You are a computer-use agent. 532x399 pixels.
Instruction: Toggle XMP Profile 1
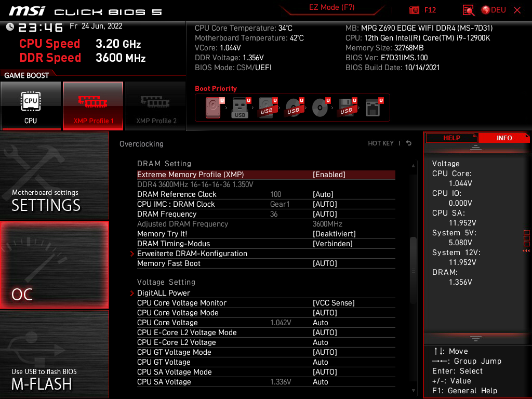click(93, 105)
